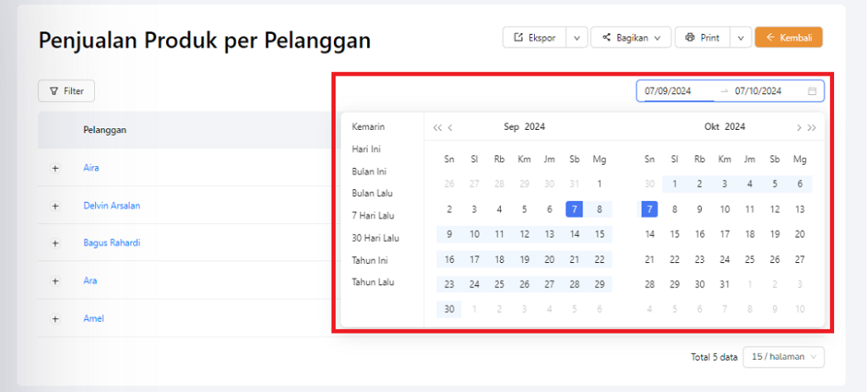Click the Ekspor button
Image resolution: width=868 pixels, height=392 pixels.
tap(534, 37)
